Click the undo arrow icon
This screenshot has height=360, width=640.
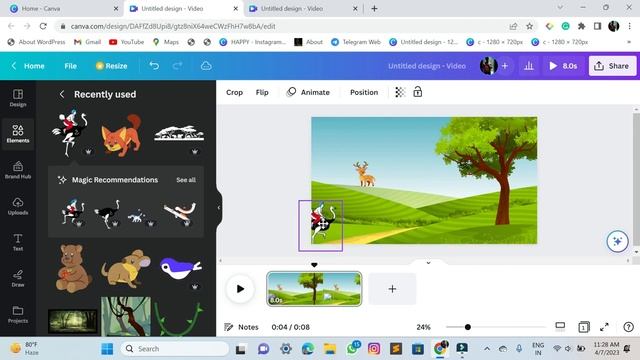154,66
